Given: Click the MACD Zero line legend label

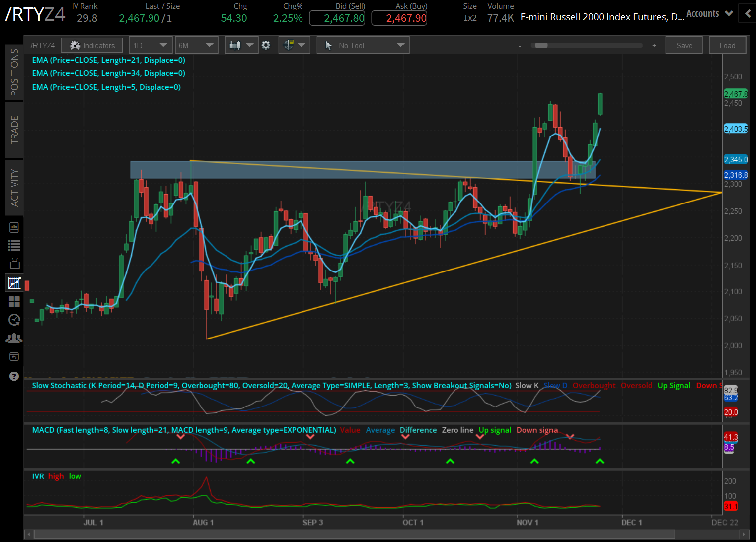Looking at the screenshot, I should 457,430.
